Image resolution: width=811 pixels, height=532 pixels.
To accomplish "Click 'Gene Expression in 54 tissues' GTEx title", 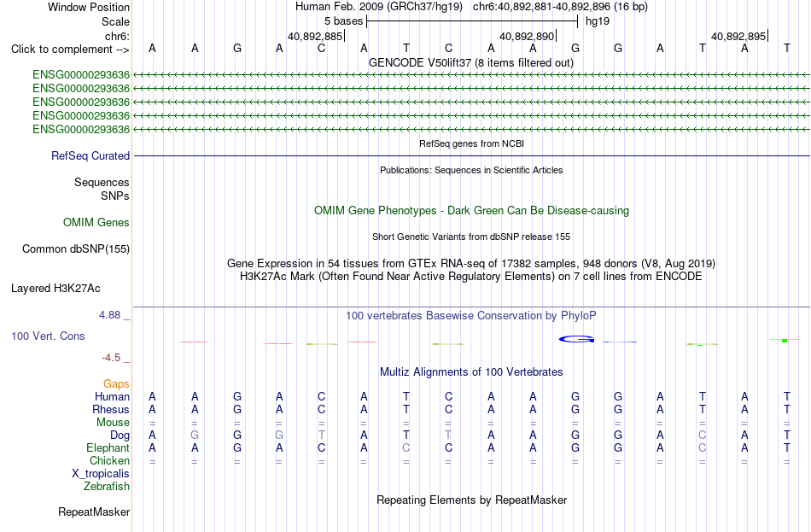I will [471, 263].
